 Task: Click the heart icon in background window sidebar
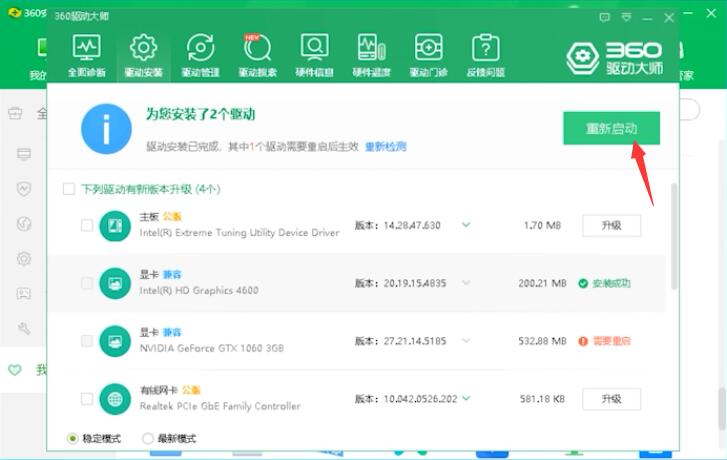pos(15,370)
